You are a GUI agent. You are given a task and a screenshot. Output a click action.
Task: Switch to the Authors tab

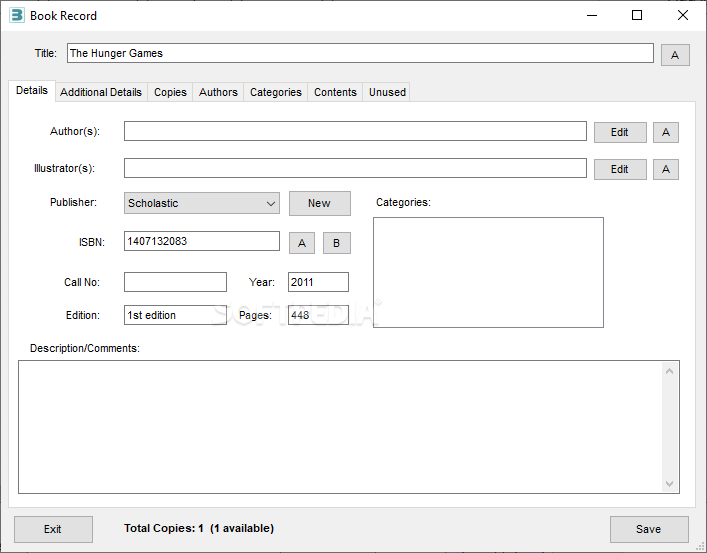218,92
